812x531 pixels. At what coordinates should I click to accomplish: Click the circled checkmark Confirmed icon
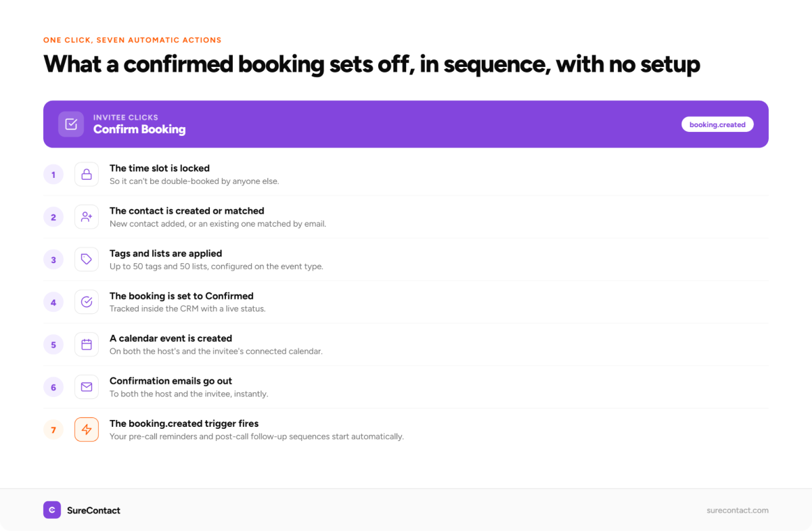(87, 302)
